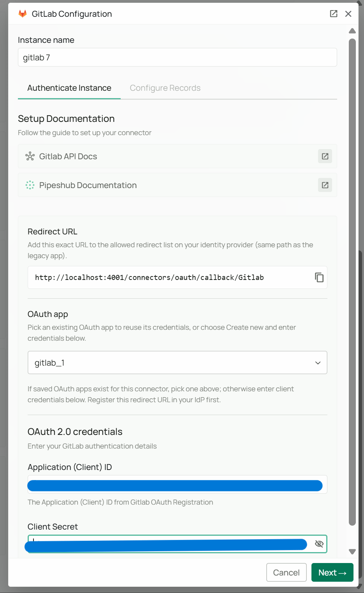Viewport: 364px width, 593px height.
Task: Open the OAuth app gitlab_1 dropdown
Action: [178, 362]
